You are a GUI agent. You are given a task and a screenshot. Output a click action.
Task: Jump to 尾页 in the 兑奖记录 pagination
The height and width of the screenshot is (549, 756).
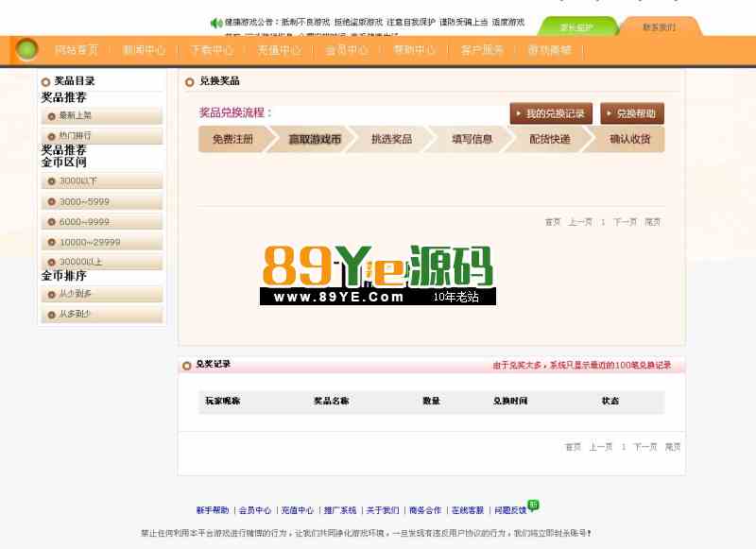click(x=673, y=447)
